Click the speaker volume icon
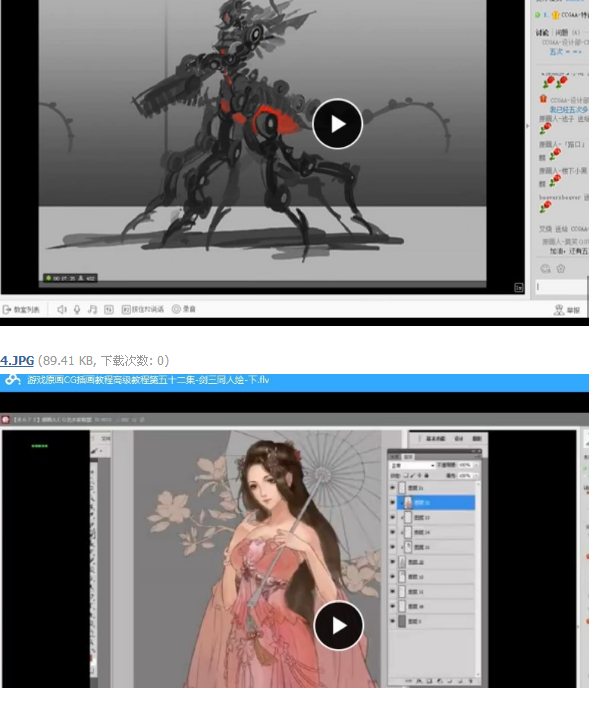This screenshot has width=589, height=711. [x=62, y=309]
